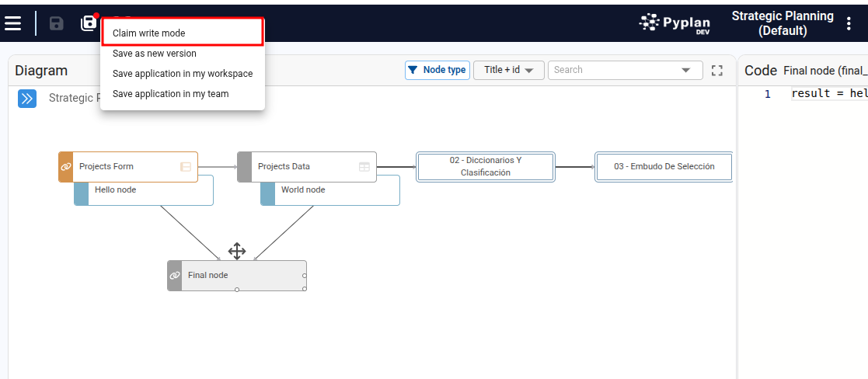This screenshot has width=868, height=379.
Task: Click into code line 1 text
Action: [x=829, y=93]
